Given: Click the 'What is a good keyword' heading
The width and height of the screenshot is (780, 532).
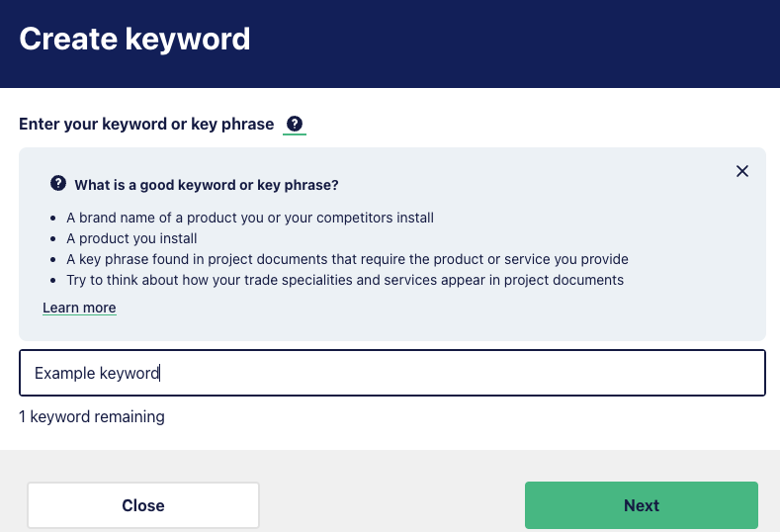Looking at the screenshot, I should (207, 185).
